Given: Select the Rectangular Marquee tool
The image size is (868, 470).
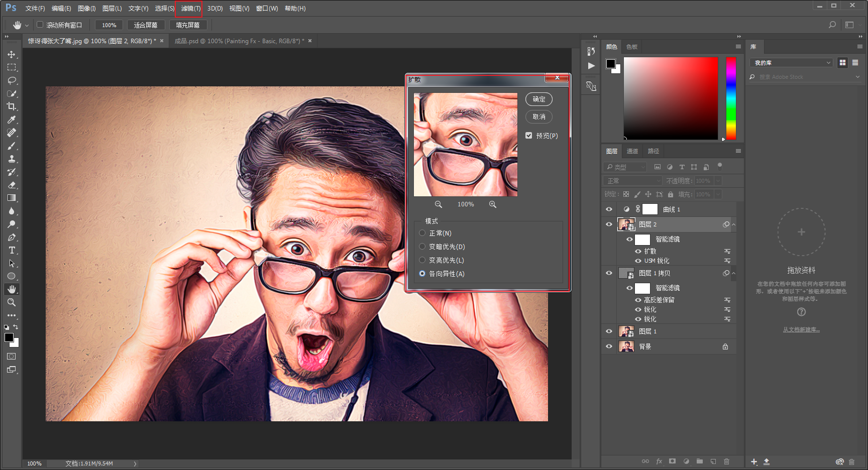Looking at the screenshot, I should [x=12, y=67].
